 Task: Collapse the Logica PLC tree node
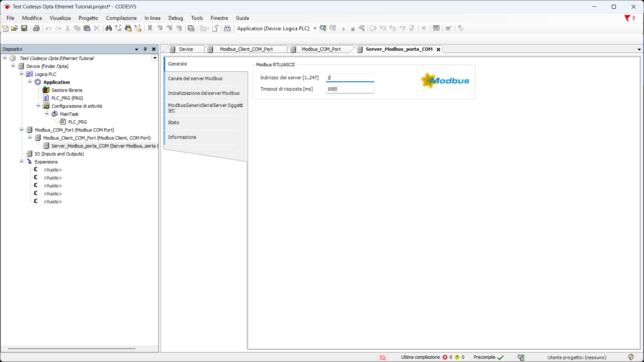tap(21, 74)
